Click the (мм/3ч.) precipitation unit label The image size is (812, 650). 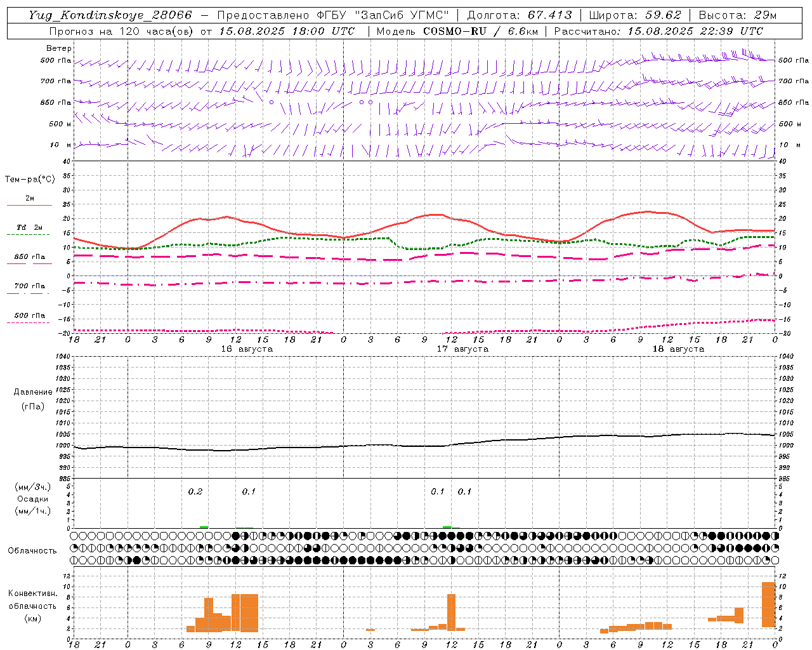tap(33, 487)
